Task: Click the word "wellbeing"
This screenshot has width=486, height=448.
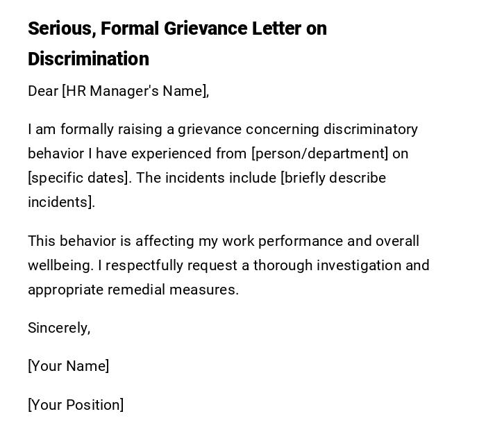Action: point(60,265)
